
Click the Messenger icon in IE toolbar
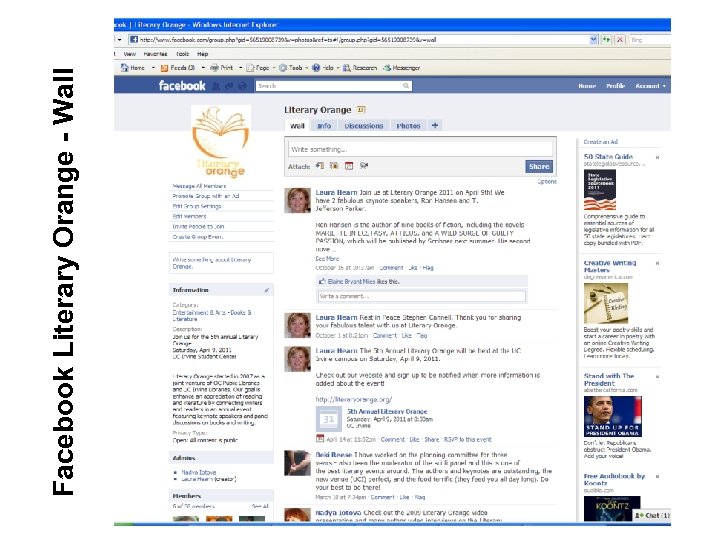pos(387,68)
